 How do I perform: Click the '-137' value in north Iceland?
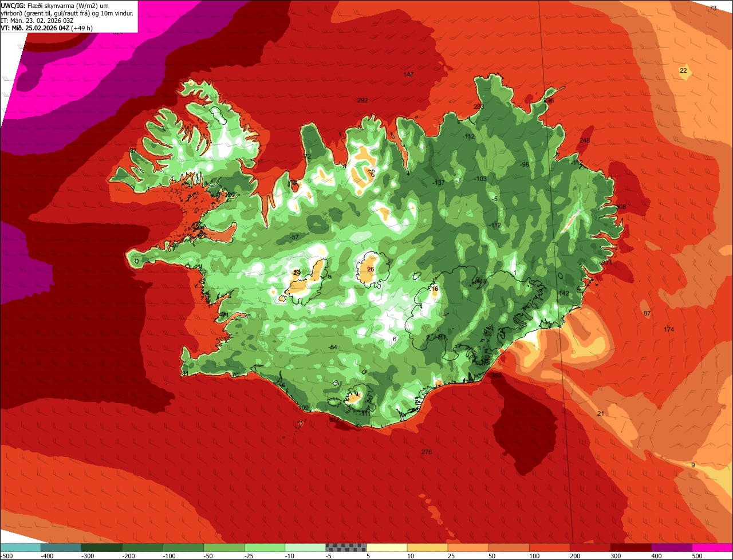[x=439, y=183]
